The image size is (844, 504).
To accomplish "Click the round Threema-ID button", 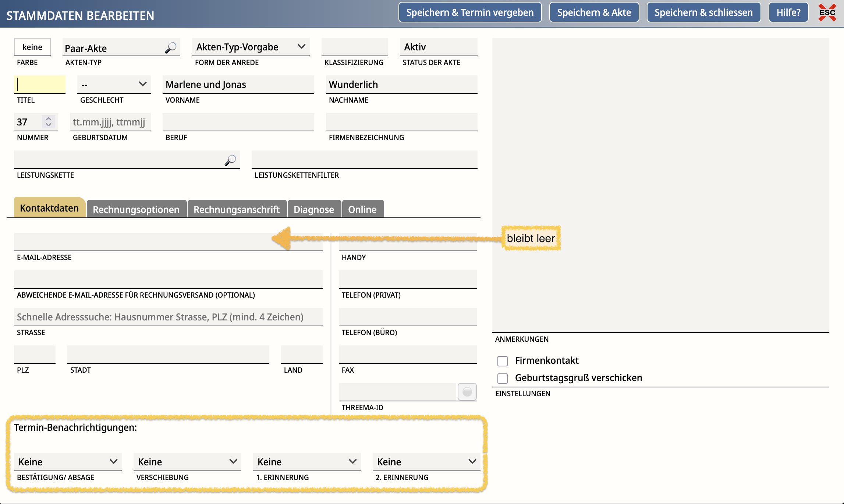I will click(x=467, y=392).
